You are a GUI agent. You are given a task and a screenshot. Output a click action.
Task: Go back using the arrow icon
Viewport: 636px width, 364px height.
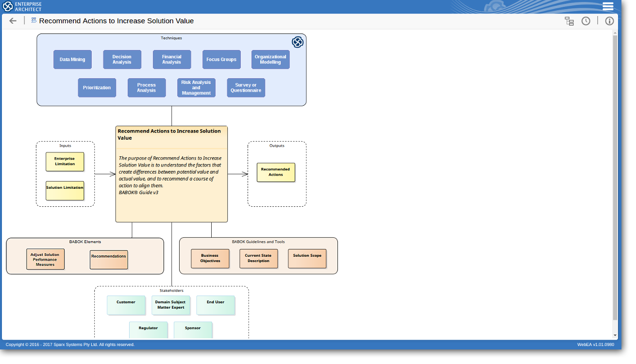point(13,21)
